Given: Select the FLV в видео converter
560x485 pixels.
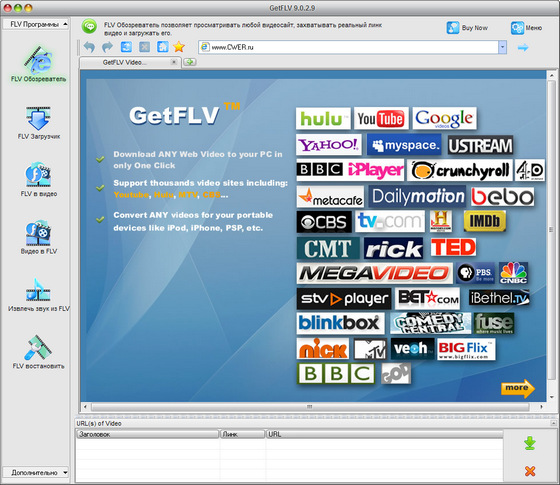Looking at the screenshot, I should (x=38, y=180).
